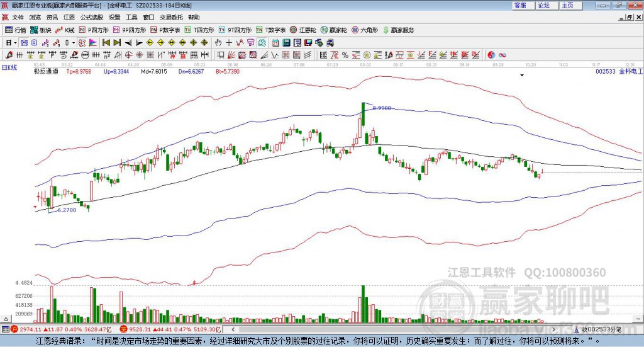644x347 pixels.
Task: Open the 窗口 menu
Action: click(148, 17)
